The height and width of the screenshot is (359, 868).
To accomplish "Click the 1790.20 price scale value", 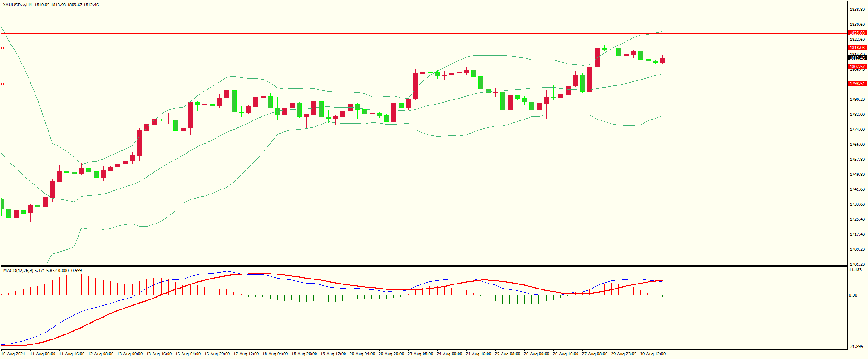I will click(x=857, y=100).
